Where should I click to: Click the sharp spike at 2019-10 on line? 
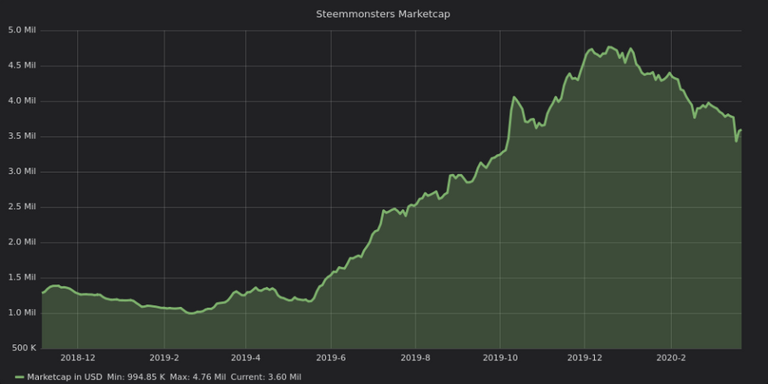coord(514,97)
